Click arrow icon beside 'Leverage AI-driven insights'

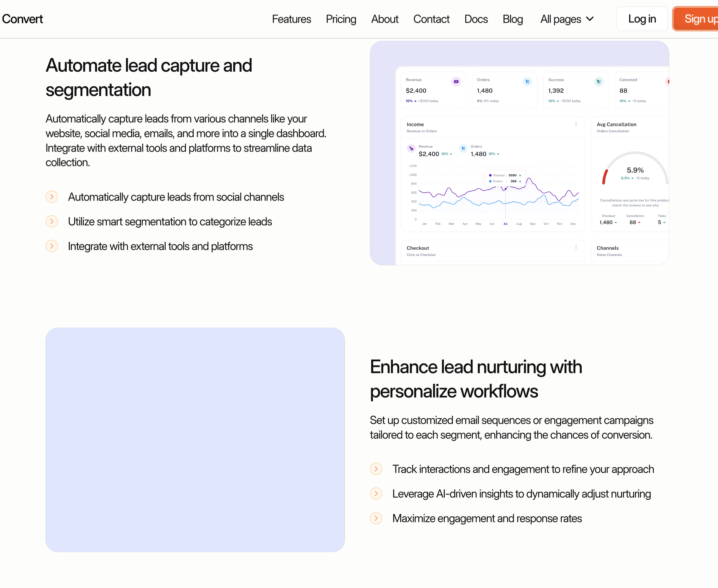tap(376, 494)
